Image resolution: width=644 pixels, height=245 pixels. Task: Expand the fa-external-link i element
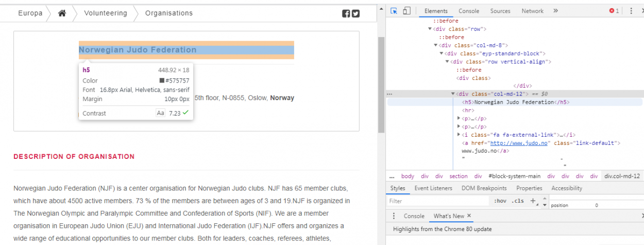[x=459, y=135]
